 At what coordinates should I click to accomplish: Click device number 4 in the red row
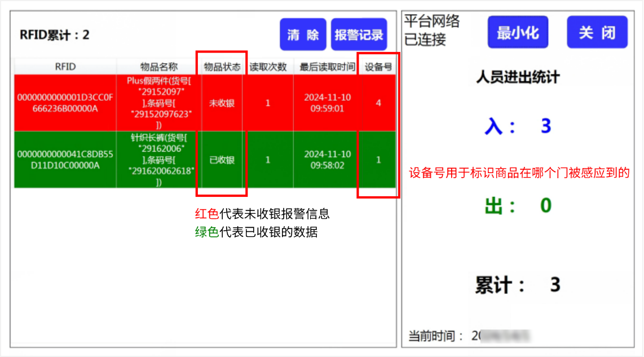pos(378,103)
